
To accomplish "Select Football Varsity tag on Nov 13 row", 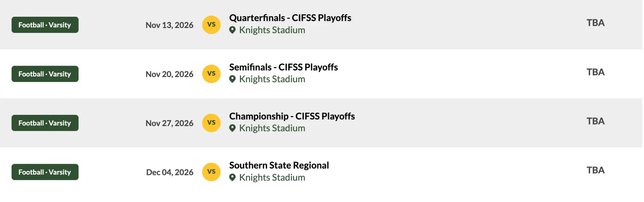I will (x=45, y=25).
